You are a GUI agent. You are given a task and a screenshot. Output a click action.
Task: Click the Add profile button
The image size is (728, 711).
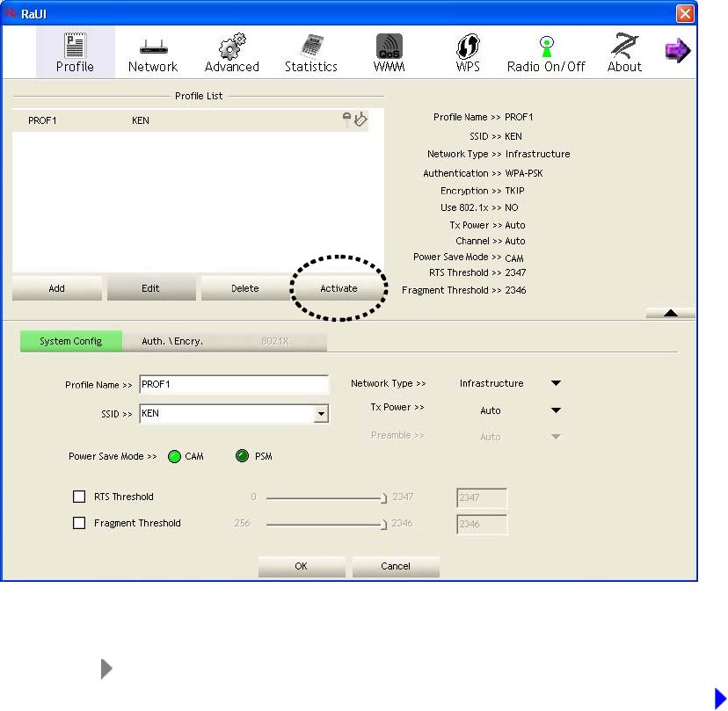pos(57,288)
